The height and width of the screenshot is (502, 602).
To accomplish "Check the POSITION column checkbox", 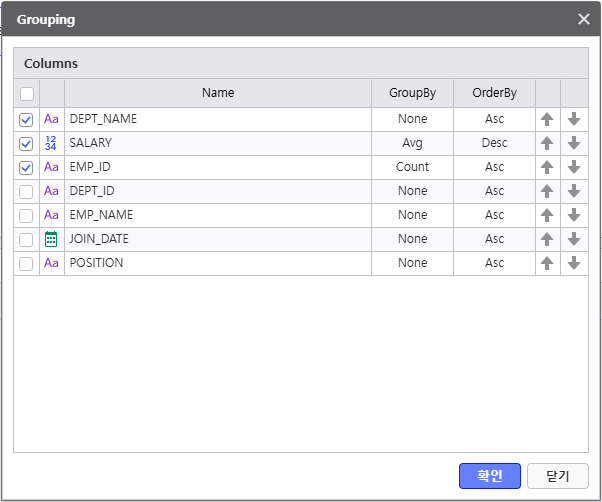I will [26, 263].
